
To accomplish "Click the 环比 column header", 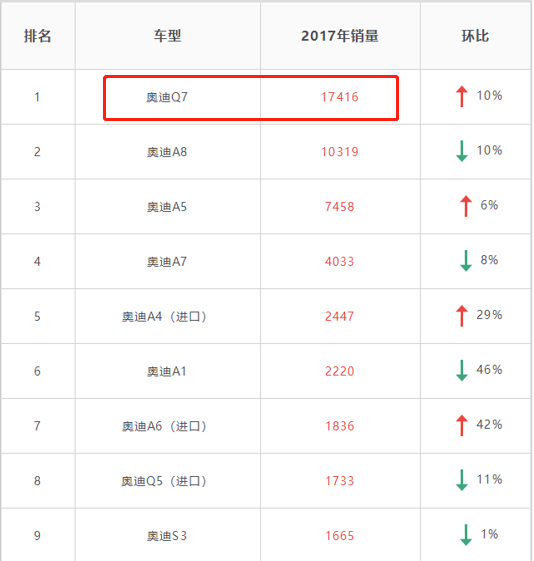I will click(475, 36).
